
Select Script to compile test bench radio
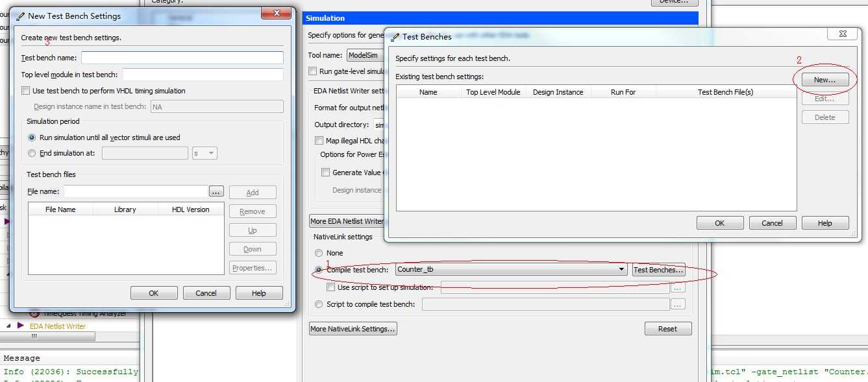(x=319, y=304)
